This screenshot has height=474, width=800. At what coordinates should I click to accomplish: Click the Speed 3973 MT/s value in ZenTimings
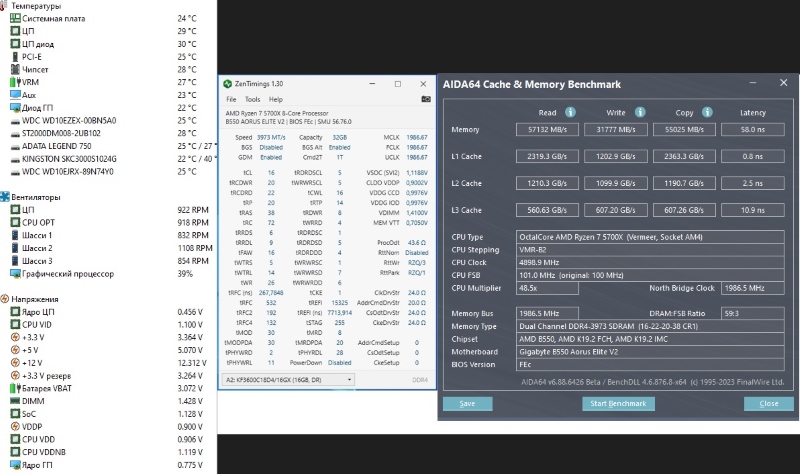[x=271, y=137]
